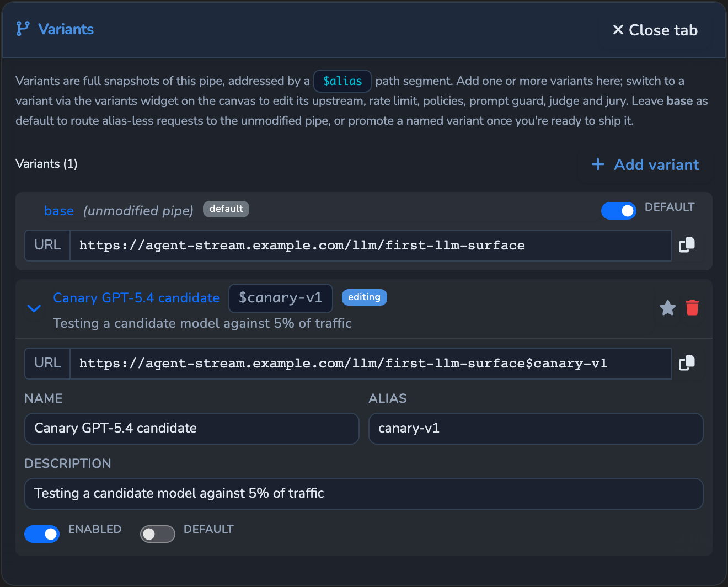Edit the NAME input field
Screen dimensions: 728x587
click(x=192, y=429)
